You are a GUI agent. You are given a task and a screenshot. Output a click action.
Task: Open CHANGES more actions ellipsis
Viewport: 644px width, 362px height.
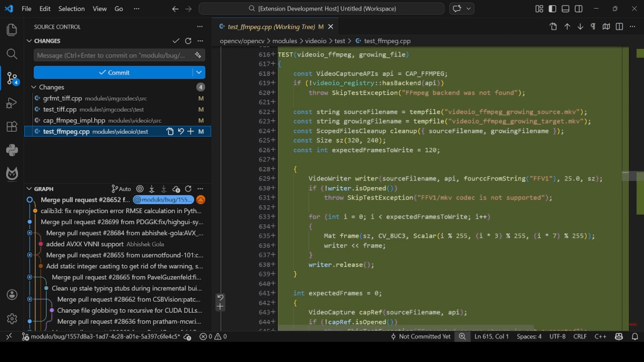pos(200,41)
